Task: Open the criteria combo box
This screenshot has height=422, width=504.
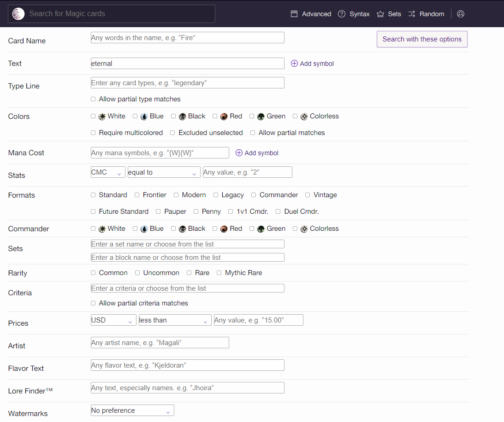Action: point(187,288)
